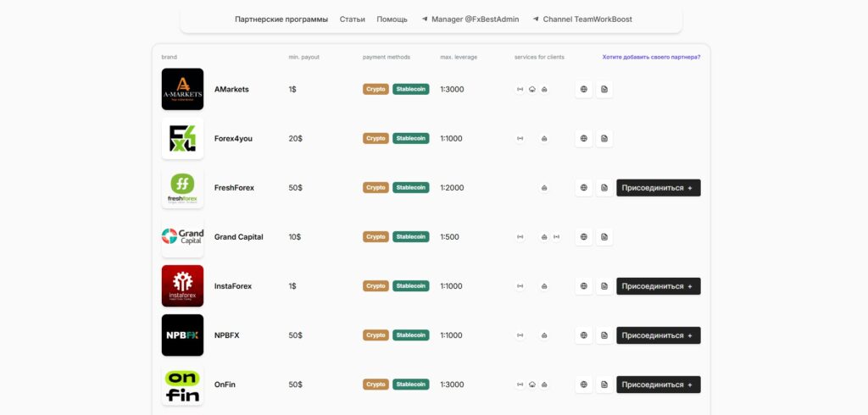Open the Партнерские программы menu item
Screen dimensions: 868x415
click(x=281, y=19)
